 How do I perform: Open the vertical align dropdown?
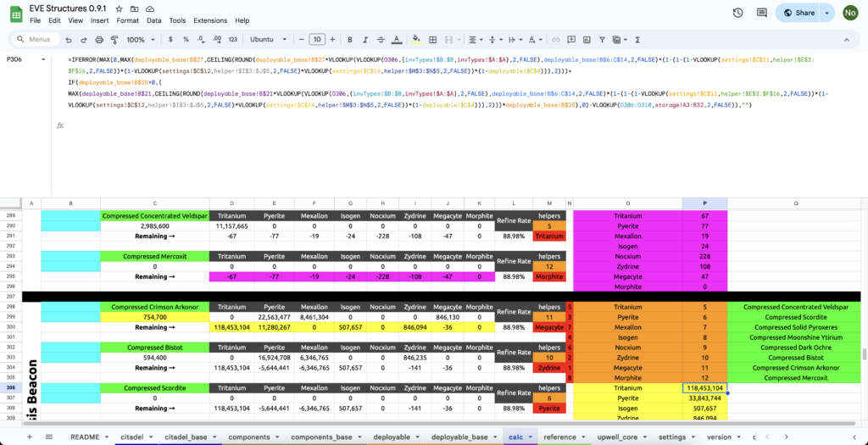pyautogui.click(x=494, y=40)
